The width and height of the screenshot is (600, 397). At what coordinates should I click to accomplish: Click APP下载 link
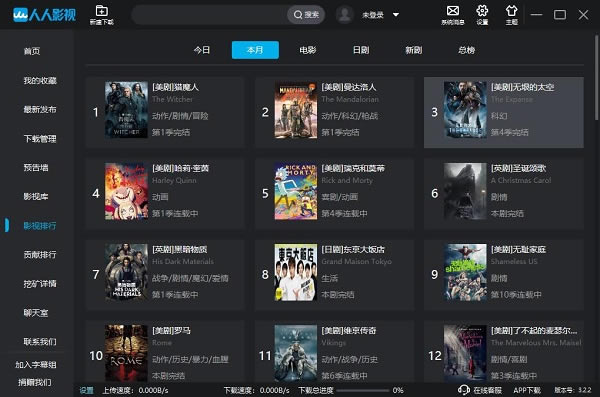point(527,390)
